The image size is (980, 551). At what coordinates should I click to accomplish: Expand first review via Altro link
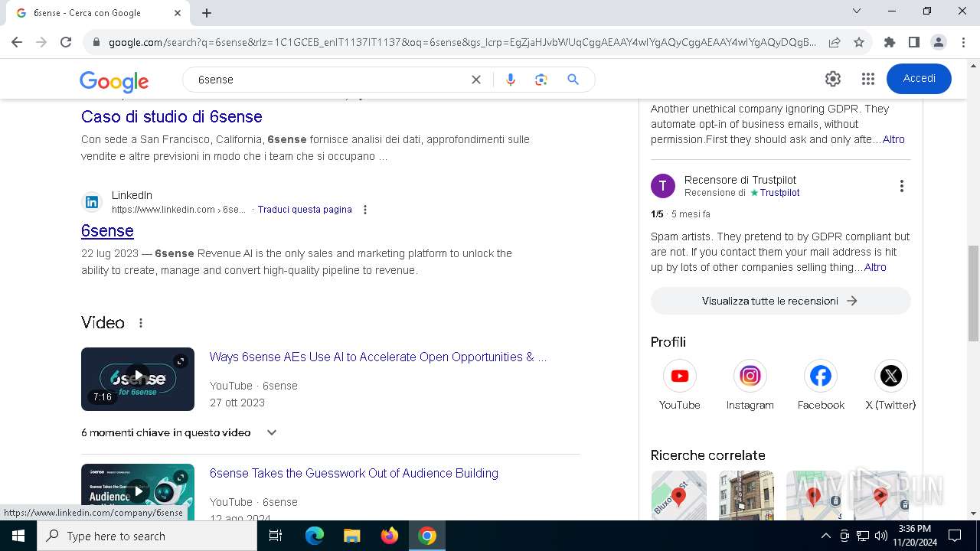tap(893, 139)
